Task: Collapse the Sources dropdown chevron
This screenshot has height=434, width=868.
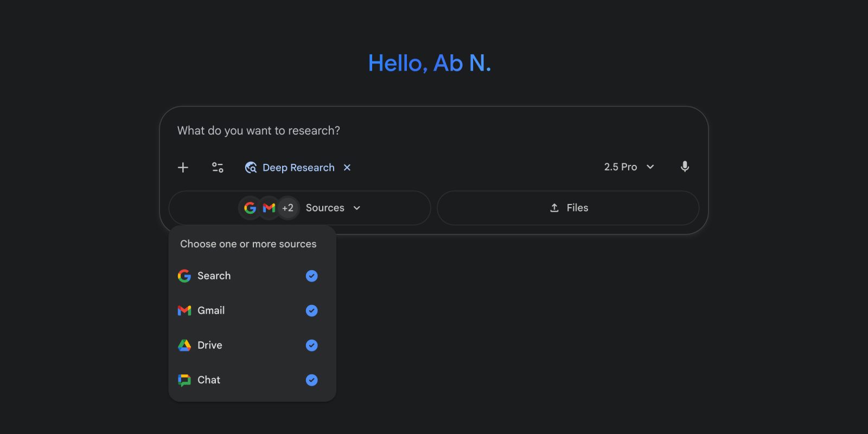Action: tap(357, 208)
